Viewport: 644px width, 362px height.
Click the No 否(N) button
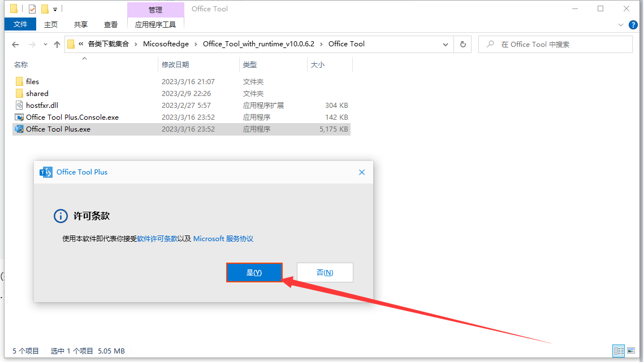click(325, 273)
